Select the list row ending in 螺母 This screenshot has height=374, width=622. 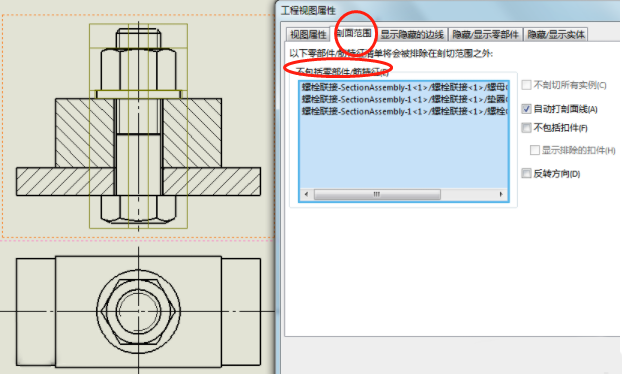404,87
